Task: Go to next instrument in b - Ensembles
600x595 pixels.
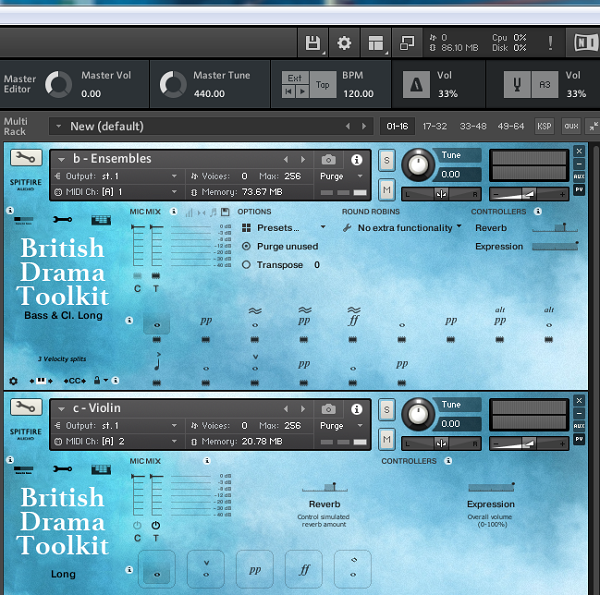Action: click(x=303, y=160)
